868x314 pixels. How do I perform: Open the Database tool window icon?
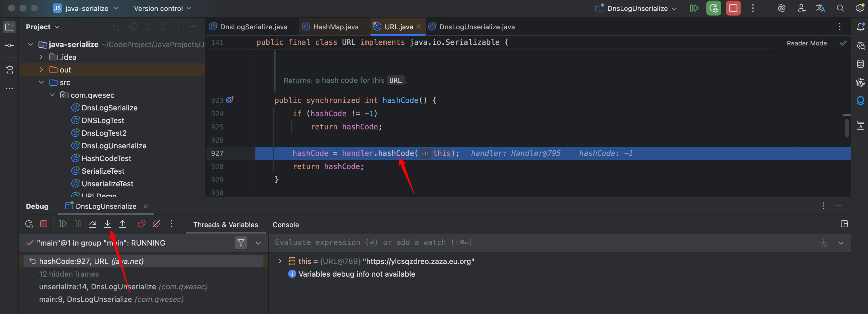click(860, 64)
